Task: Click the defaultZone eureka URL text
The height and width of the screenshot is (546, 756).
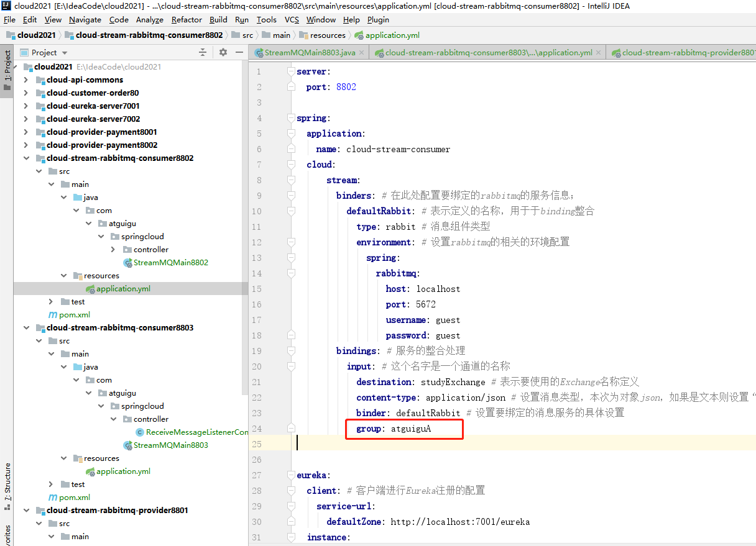Action: (460, 522)
